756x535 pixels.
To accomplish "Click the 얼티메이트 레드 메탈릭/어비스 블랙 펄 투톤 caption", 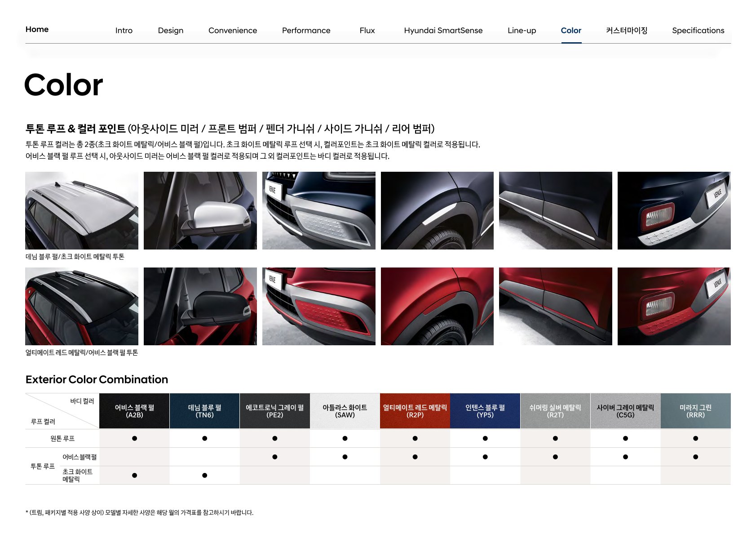I will click(x=82, y=352).
